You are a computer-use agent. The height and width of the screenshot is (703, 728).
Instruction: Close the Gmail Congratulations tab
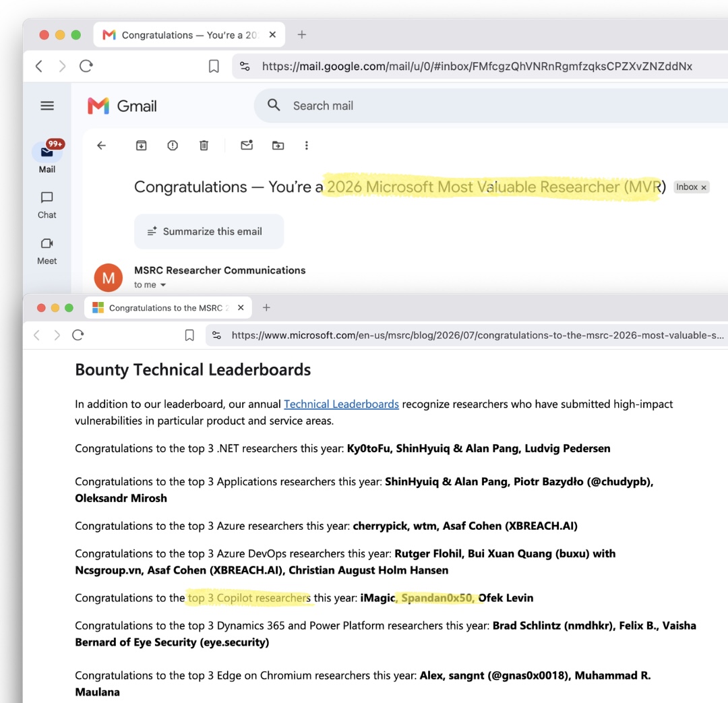click(x=272, y=35)
